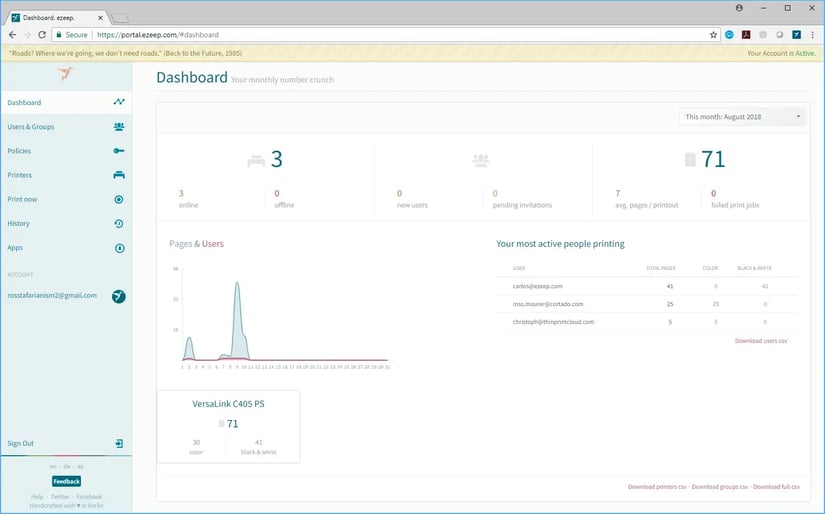Click the ezeep extension icon in the toolbar
The width and height of the screenshot is (825, 514).
tap(797, 35)
